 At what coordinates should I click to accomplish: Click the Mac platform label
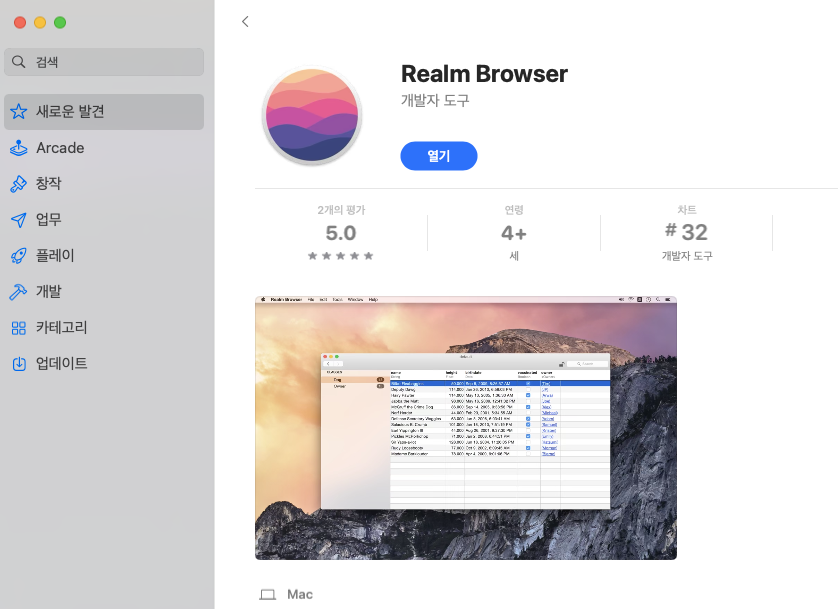(x=300, y=595)
